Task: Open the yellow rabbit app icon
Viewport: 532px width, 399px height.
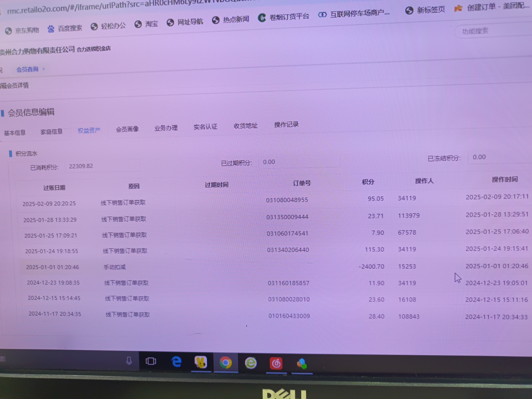Action: coord(201,362)
